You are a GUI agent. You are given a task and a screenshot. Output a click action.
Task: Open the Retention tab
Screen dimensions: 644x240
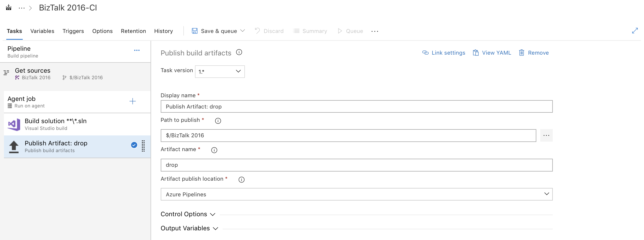point(133,31)
